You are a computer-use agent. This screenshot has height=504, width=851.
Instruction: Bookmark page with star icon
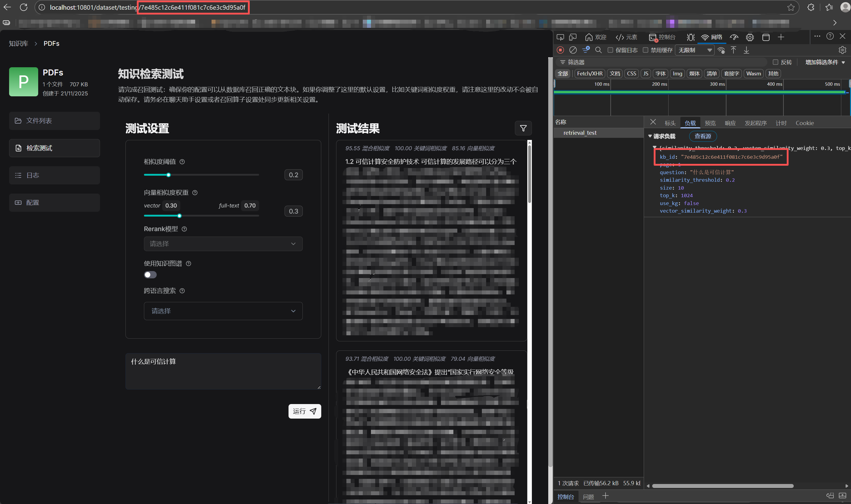[790, 7]
